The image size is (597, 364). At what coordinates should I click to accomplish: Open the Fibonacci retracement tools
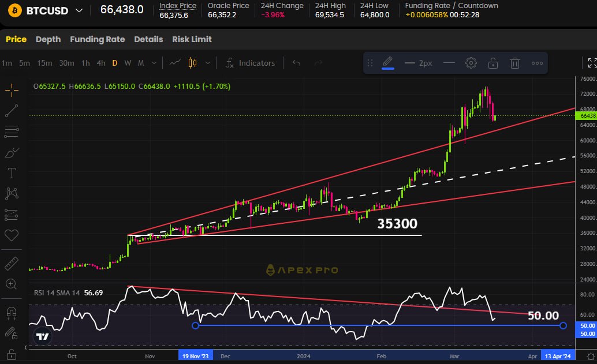[12, 132]
